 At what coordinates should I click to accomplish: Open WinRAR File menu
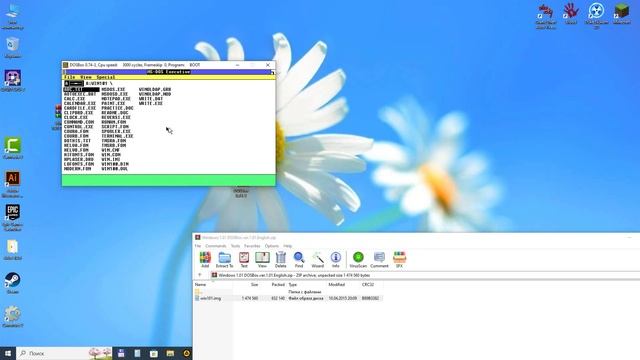(x=198, y=246)
